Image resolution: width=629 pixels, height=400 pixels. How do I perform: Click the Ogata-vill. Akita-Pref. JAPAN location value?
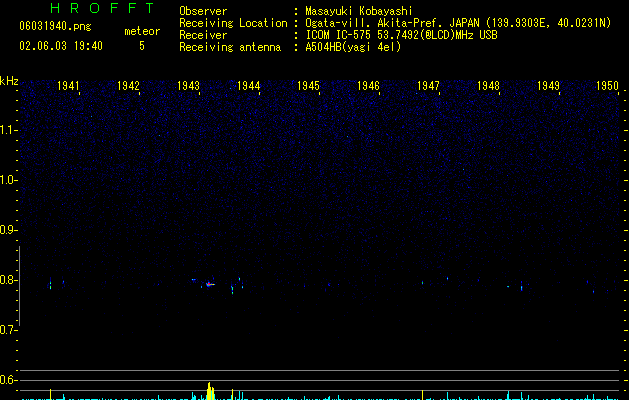458,23
